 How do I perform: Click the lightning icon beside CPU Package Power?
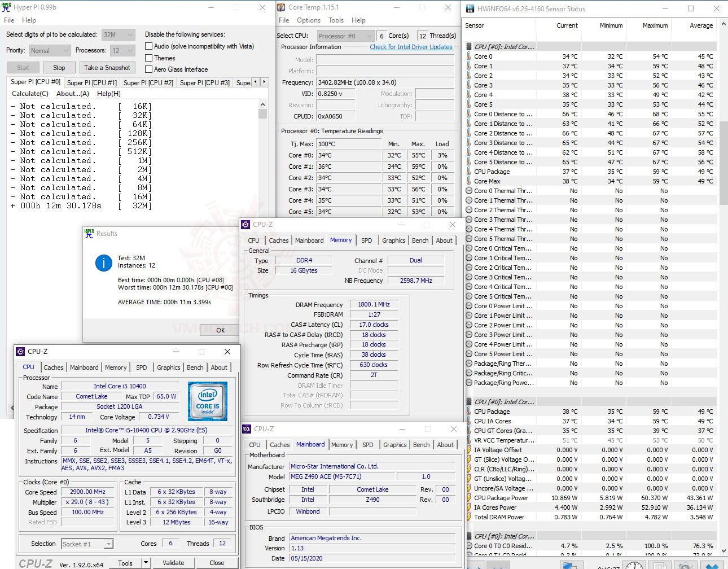click(469, 498)
